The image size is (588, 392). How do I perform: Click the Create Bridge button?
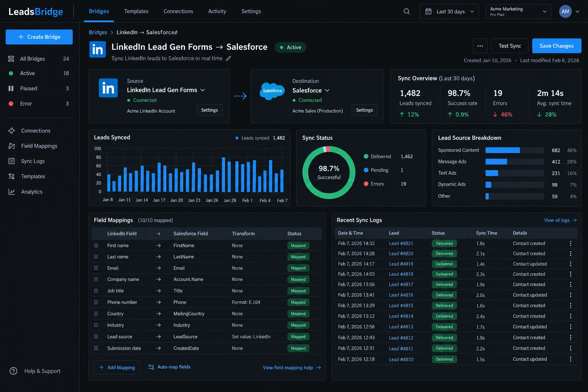point(39,37)
